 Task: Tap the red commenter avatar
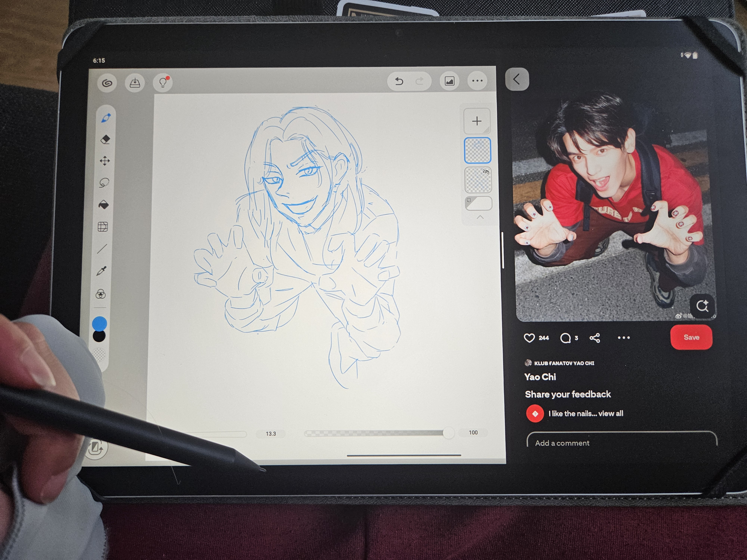pyautogui.click(x=535, y=413)
